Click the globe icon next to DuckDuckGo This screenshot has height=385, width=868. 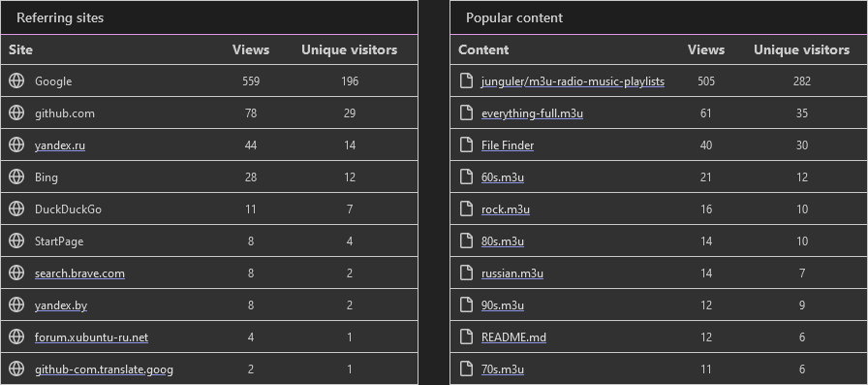coord(16,209)
